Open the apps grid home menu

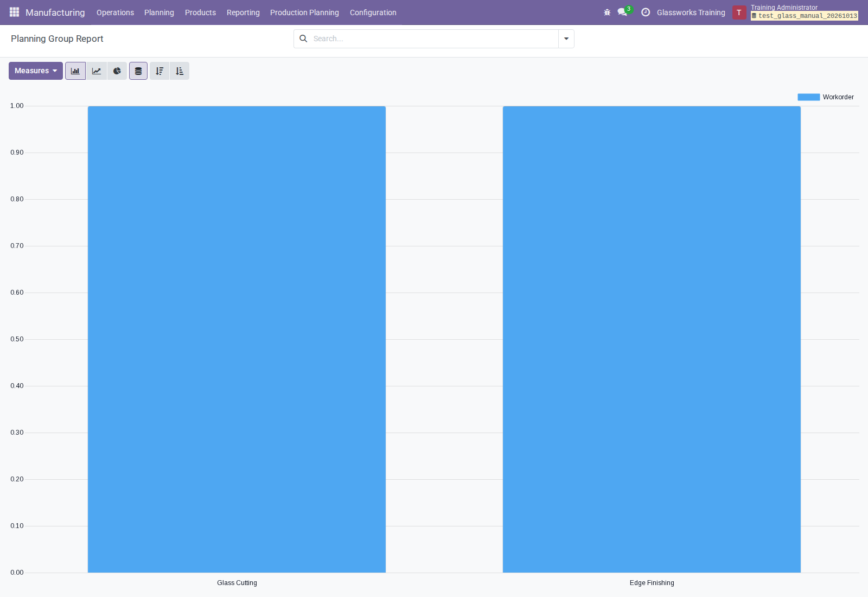pyautogui.click(x=15, y=12)
